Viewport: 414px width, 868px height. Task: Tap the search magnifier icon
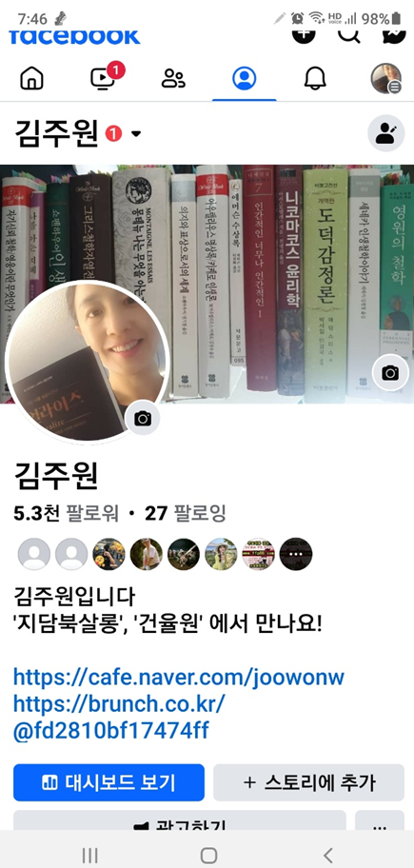click(349, 34)
